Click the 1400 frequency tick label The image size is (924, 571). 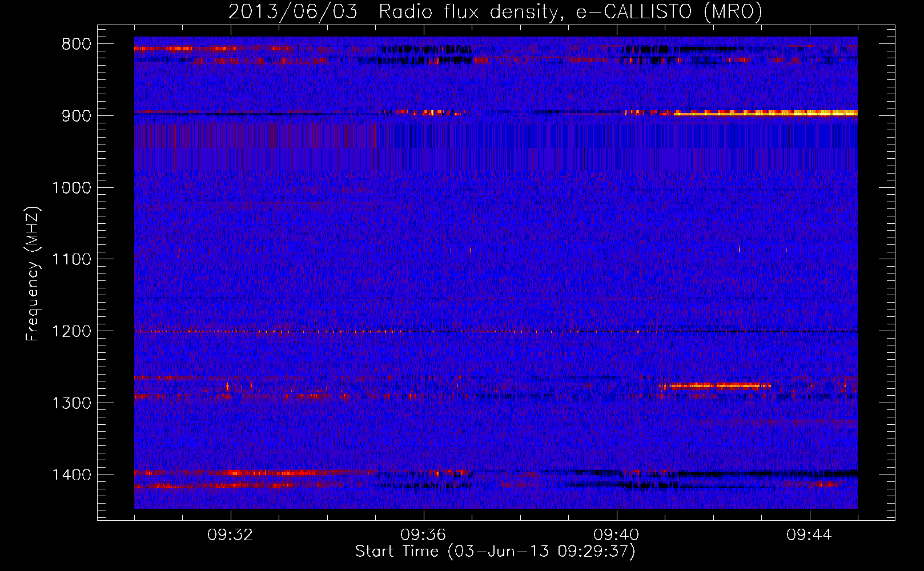coord(71,475)
